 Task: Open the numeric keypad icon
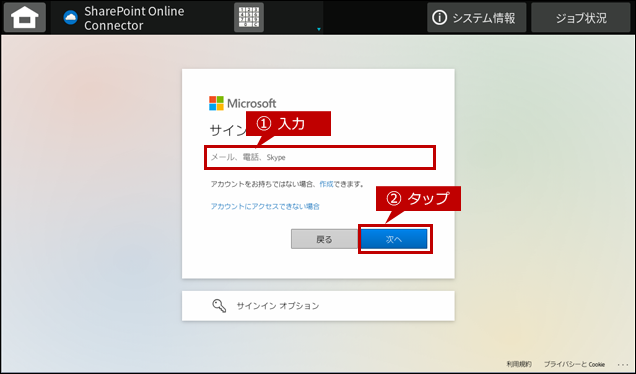249,17
